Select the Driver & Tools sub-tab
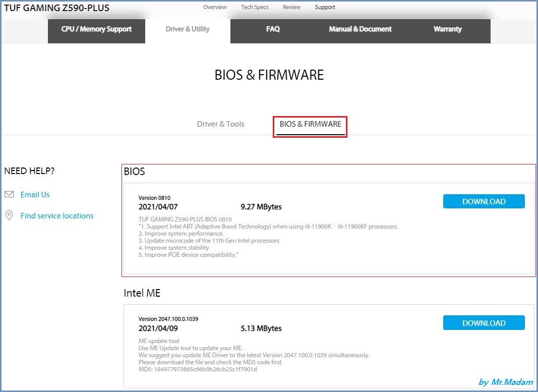Viewport: 538px width, 392px height. tap(221, 124)
